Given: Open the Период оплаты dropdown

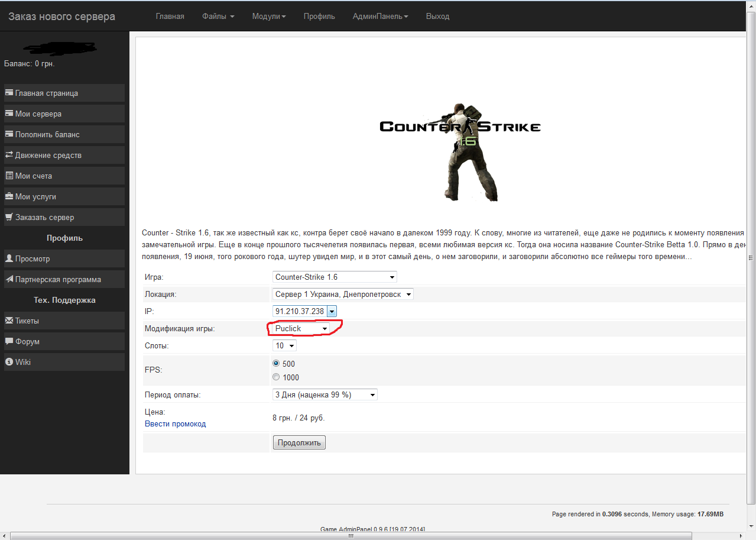Looking at the screenshot, I should click(x=325, y=395).
